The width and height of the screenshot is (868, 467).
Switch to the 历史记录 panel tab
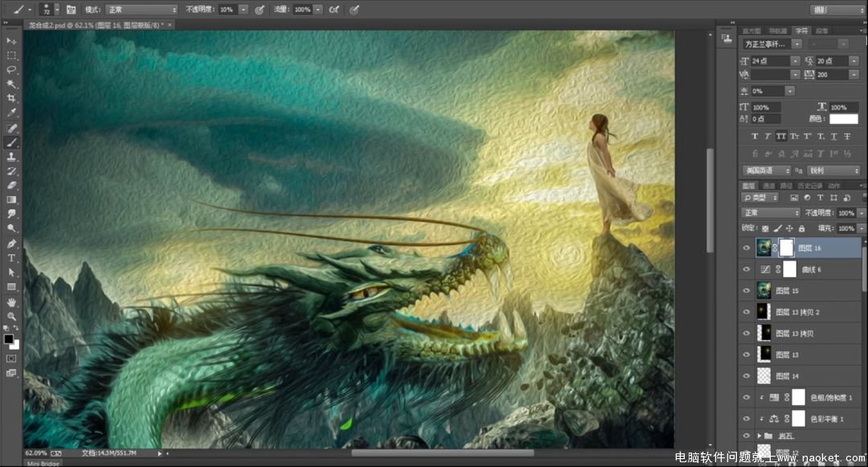pos(810,186)
